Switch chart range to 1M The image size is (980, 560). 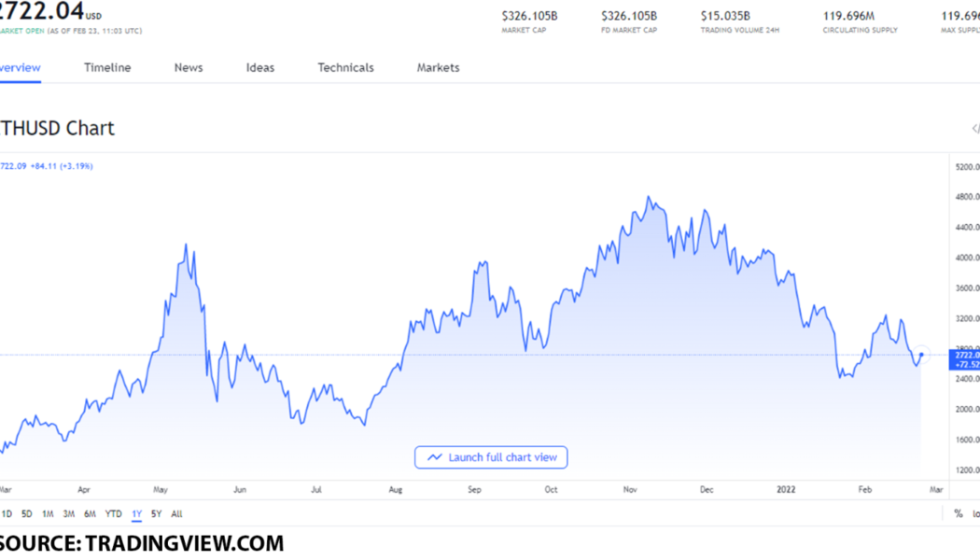point(48,514)
